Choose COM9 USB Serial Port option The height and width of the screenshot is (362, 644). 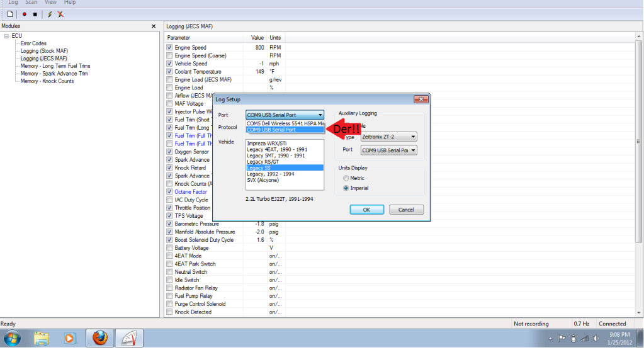pyautogui.click(x=285, y=130)
